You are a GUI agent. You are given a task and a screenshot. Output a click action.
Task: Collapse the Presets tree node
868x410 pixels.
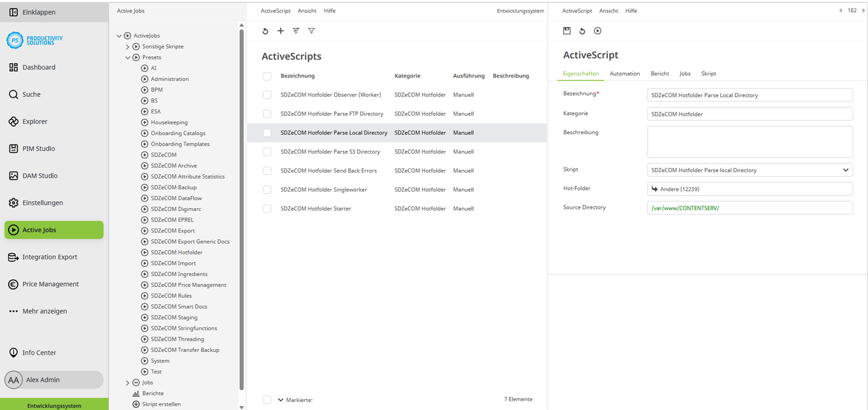tap(127, 57)
